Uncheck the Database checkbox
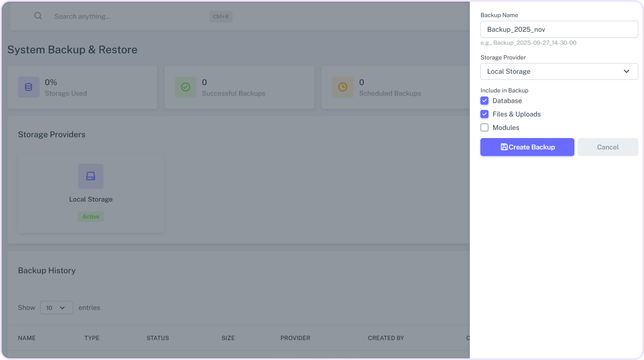This screenshot has width=644, height=360. click(484, 101)
